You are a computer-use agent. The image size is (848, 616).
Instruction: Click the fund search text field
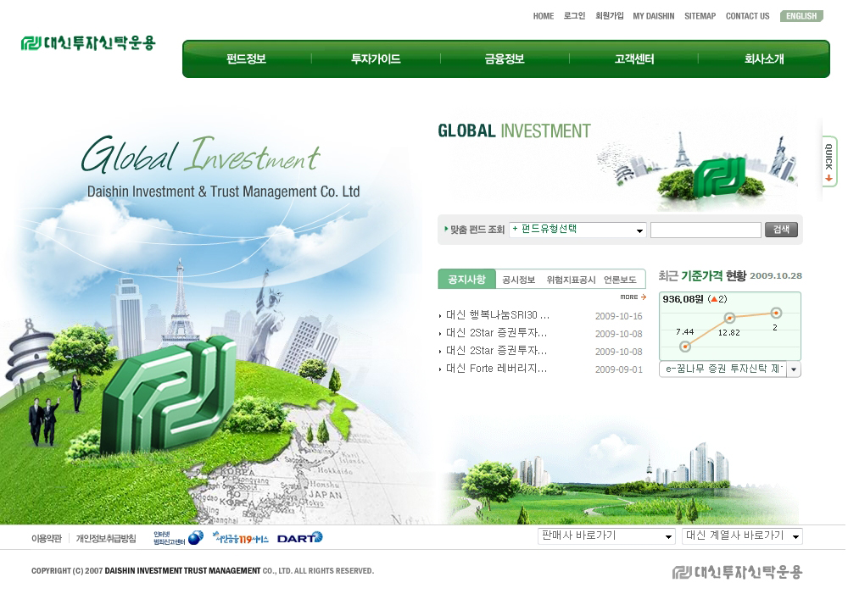(x=706, y=230)
